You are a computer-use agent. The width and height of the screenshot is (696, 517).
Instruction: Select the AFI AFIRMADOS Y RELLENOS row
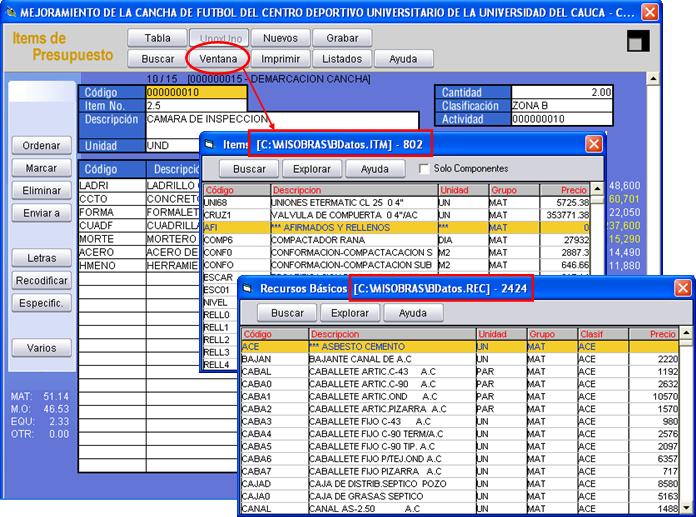pyautogui.click(x=397, y=228)
